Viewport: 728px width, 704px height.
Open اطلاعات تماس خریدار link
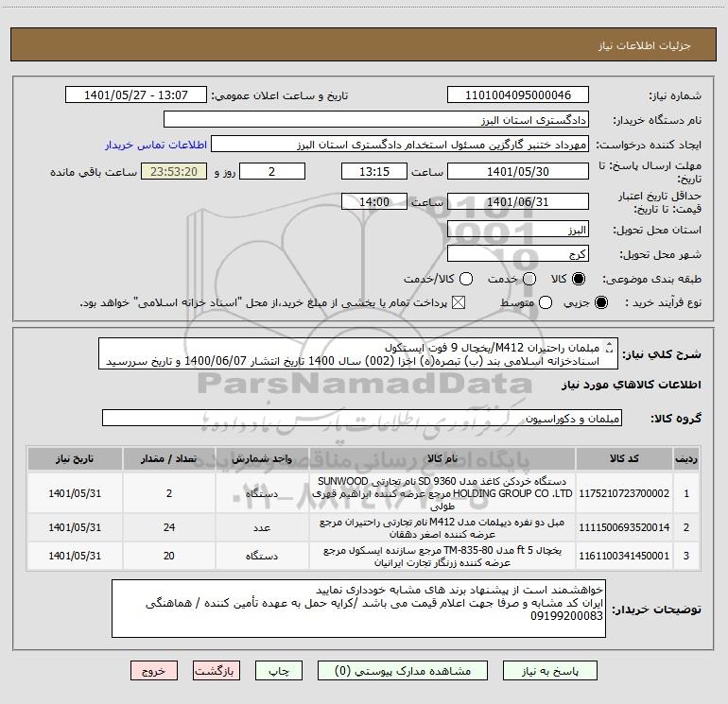[156, 145]
